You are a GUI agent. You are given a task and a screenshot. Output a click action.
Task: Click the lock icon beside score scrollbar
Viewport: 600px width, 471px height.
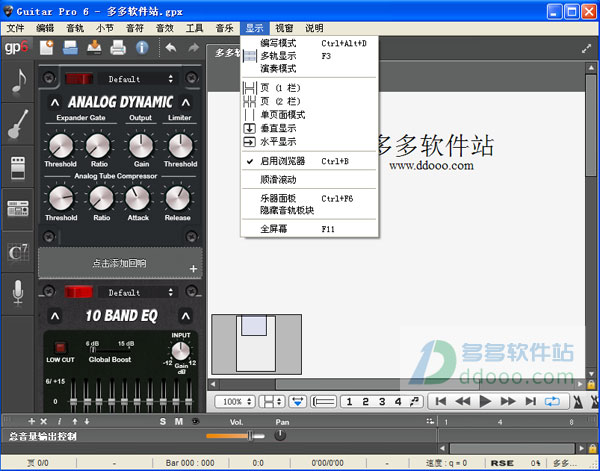click(591, 384)
